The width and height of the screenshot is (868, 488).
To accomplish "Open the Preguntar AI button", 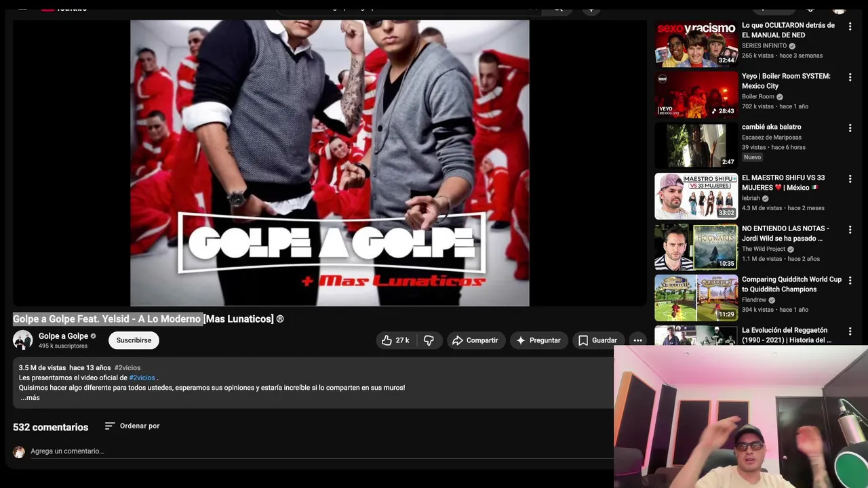I will click(x=538, y=340).
